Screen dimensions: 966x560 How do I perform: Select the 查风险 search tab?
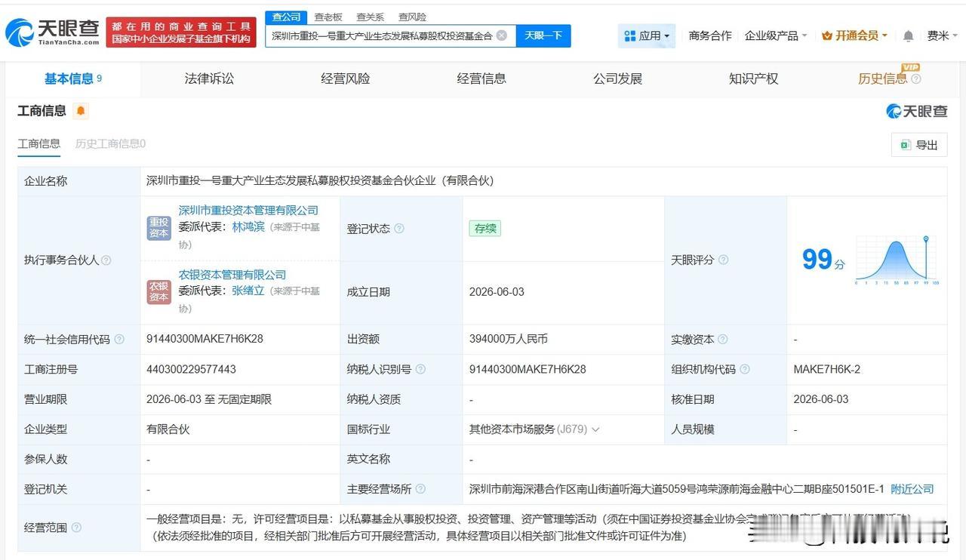(412, 17)
